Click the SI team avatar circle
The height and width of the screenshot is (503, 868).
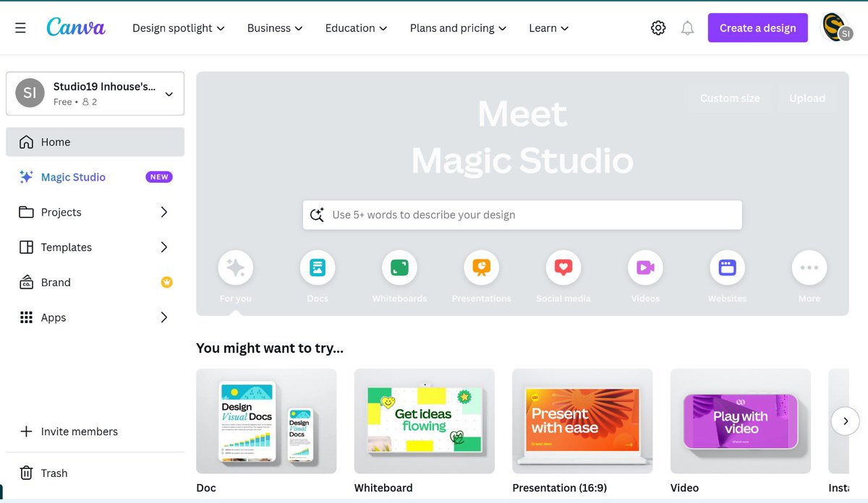click(30, 93)
